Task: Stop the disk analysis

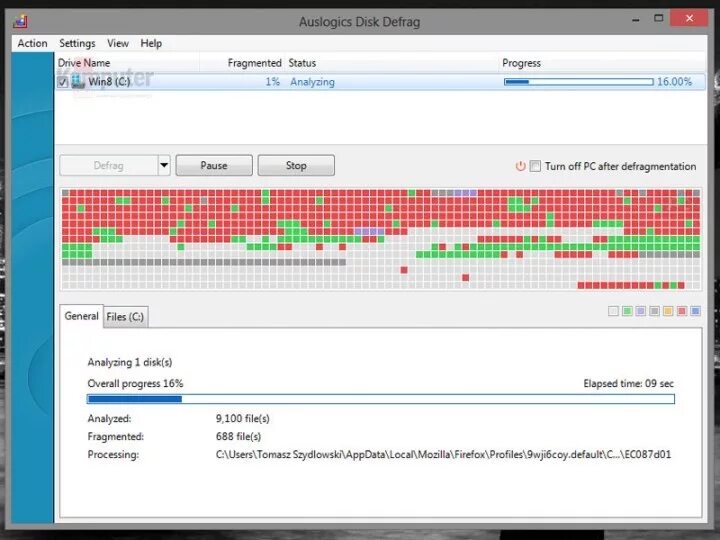Action: pos(296,165)
